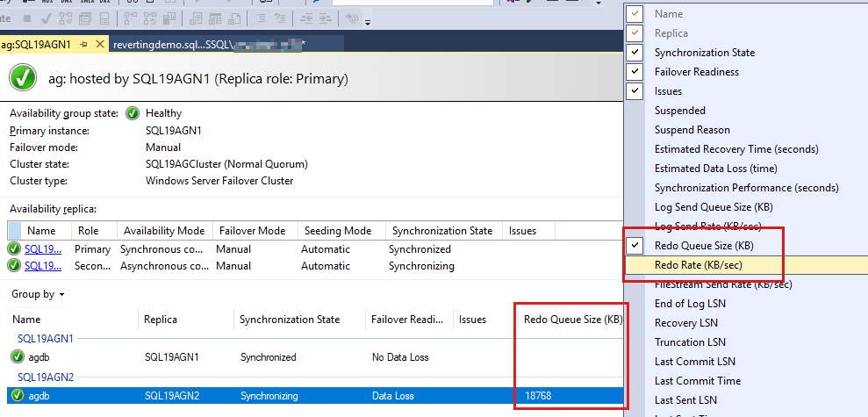The height and width of the screenshot is (417, 868).
Task: Sort replicas by Availability Mode header
Action: (x=164, y=231)
